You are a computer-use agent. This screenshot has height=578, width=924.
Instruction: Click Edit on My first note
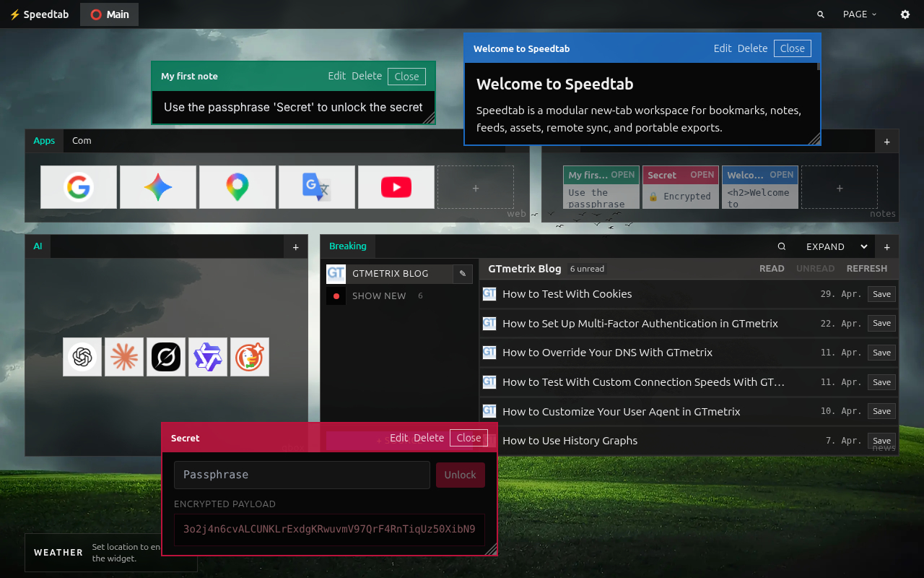click(337, 76)
